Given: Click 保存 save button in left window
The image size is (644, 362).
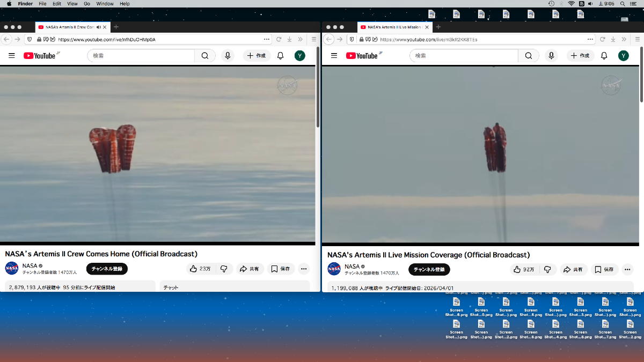Looking at the screenshot, I should pyautogui.click(x=281, y=269).
